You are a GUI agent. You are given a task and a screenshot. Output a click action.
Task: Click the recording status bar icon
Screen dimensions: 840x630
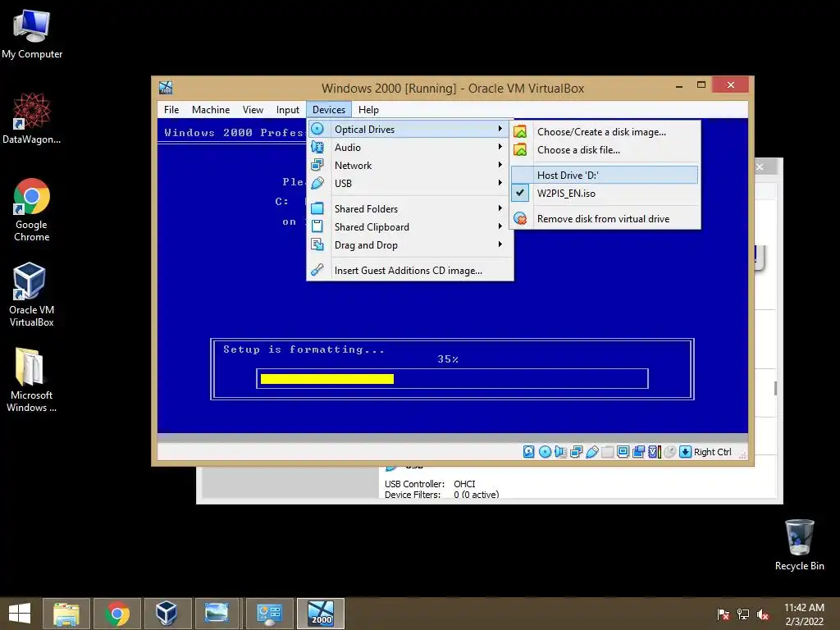pyautogui.click(x=638, y=452)
